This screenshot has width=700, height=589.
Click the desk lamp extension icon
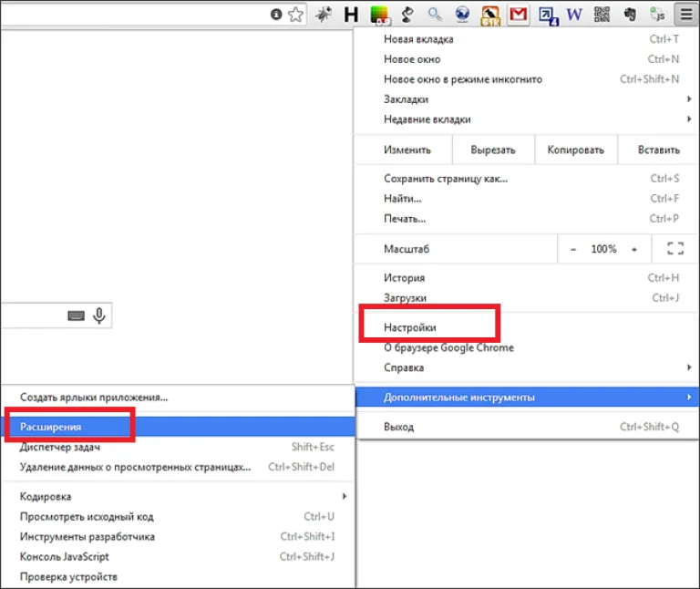407,15
